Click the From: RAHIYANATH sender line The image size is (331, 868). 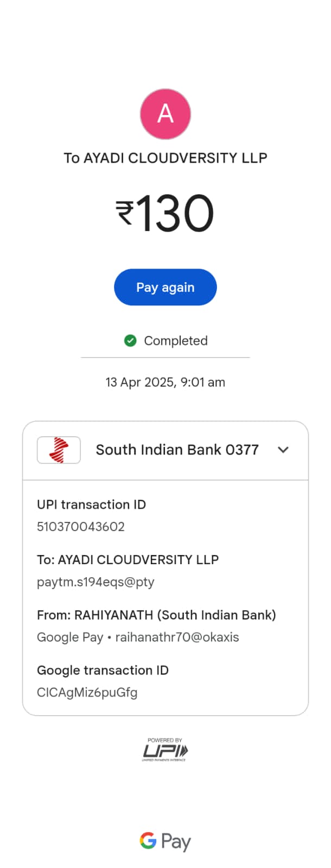[x=156, y=615]
